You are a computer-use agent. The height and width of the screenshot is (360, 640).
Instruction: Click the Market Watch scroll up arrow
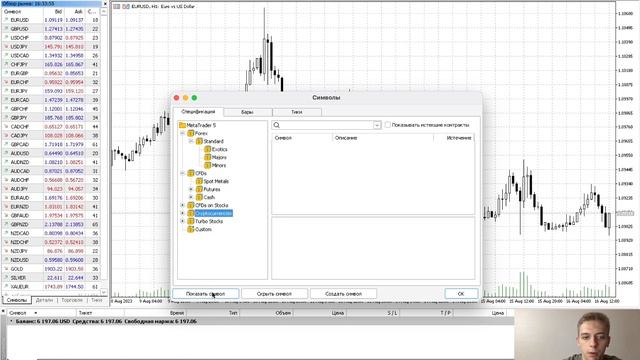(x=104, y=12)
